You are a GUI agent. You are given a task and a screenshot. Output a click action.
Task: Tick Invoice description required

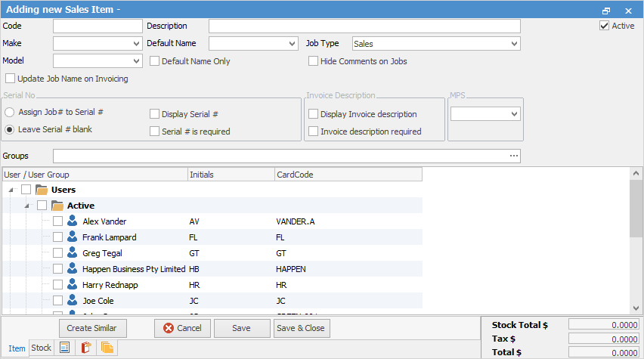point(314,132)
